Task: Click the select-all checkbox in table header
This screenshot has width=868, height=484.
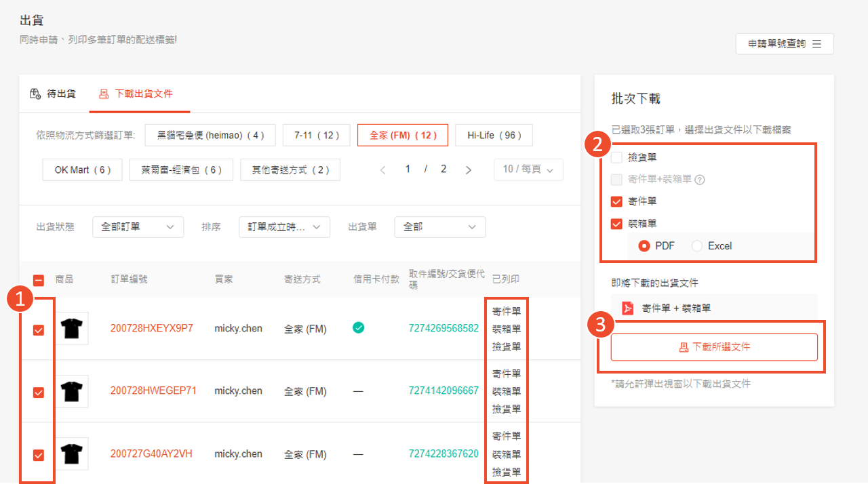Action: [x=39, y=279]
